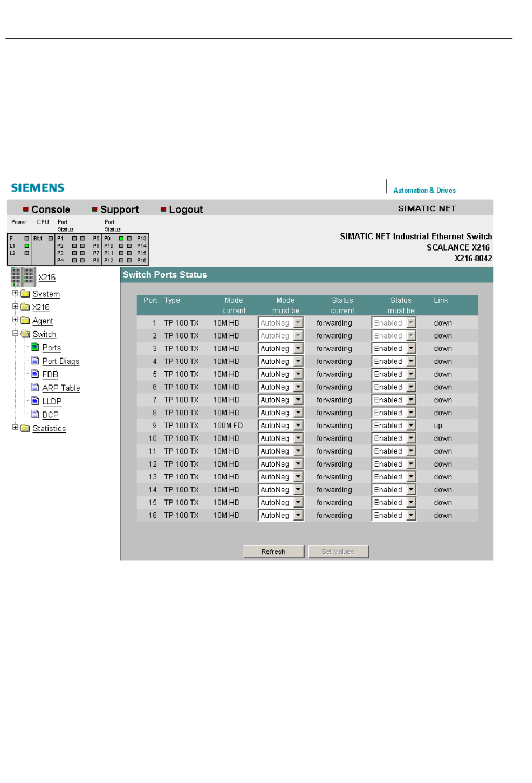Open the Console menu item
The width and height of the screenshot is (532, 783).
51,210
